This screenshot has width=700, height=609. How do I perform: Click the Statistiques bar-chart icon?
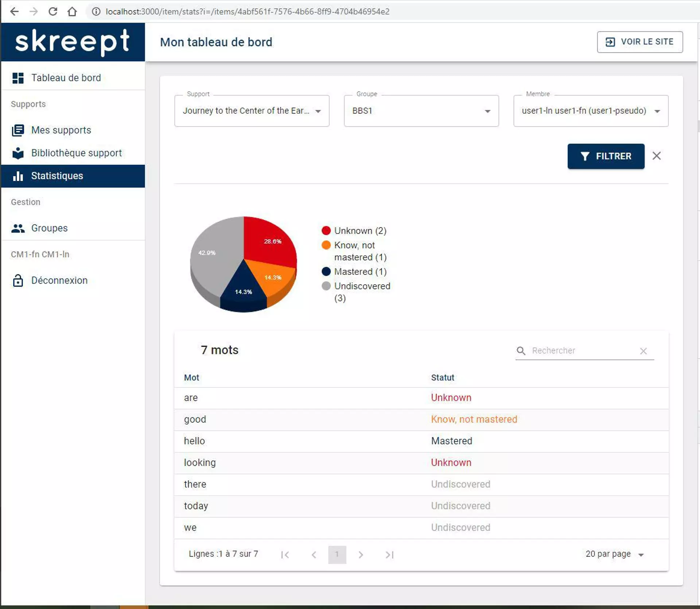coord(18,176)
